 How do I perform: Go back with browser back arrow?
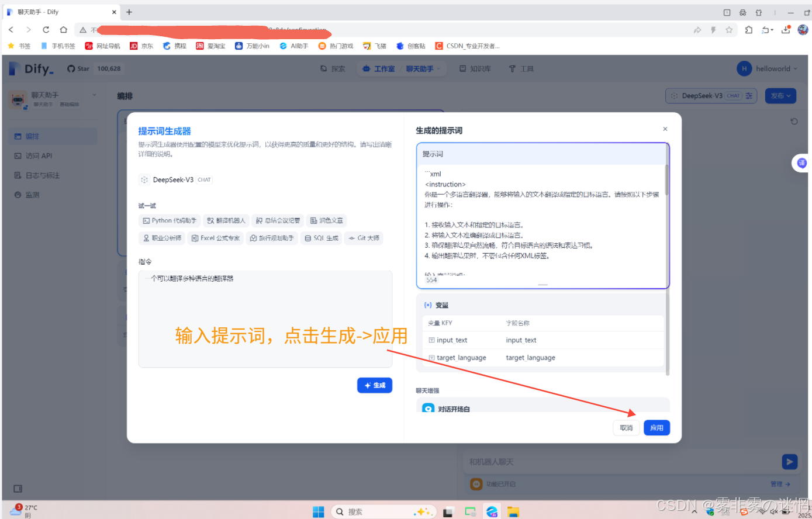pos(11,30)
